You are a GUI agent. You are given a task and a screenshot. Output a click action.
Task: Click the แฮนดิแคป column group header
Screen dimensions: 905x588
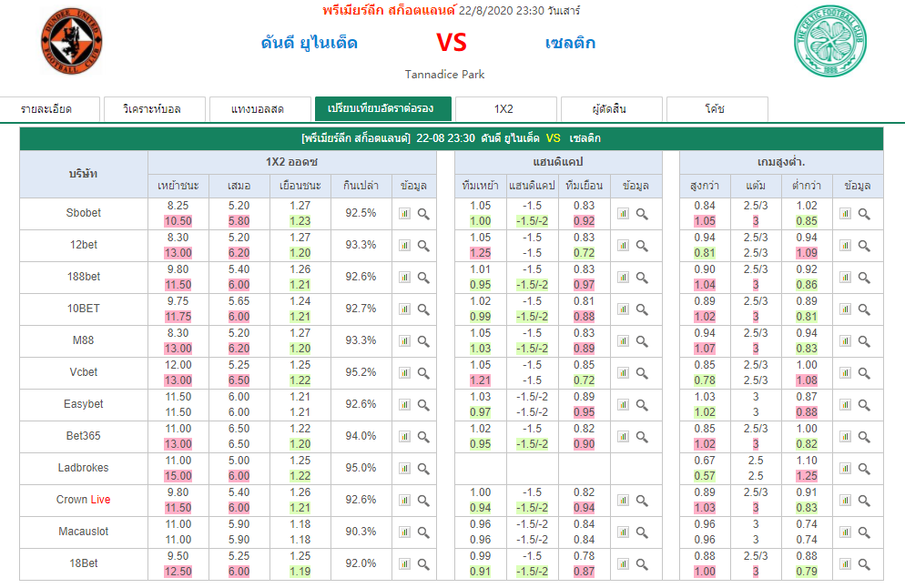tap(558, 162)
